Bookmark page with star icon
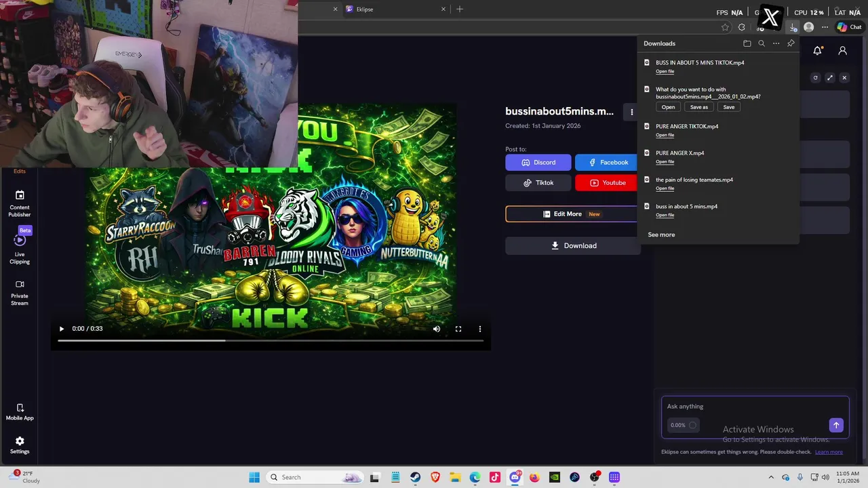 coord(725,27)
